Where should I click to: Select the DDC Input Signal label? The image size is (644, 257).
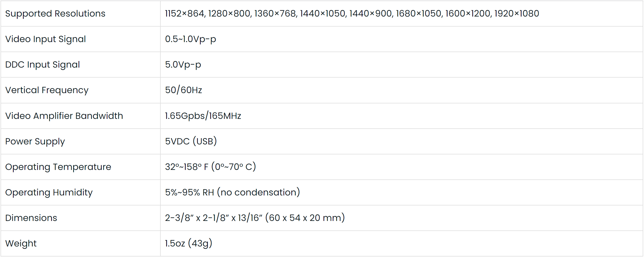coord(42,64)
